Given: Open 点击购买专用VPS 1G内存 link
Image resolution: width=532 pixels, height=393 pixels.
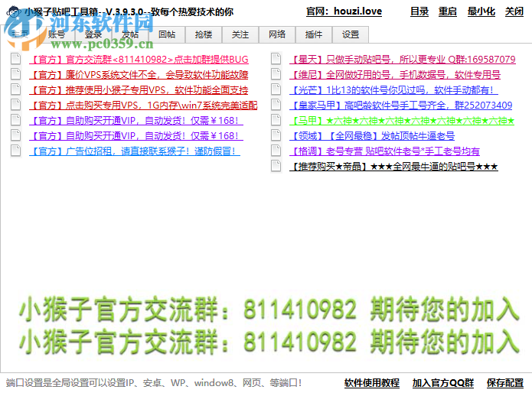Looking at the screenshot, I should [x=143, y=106].
